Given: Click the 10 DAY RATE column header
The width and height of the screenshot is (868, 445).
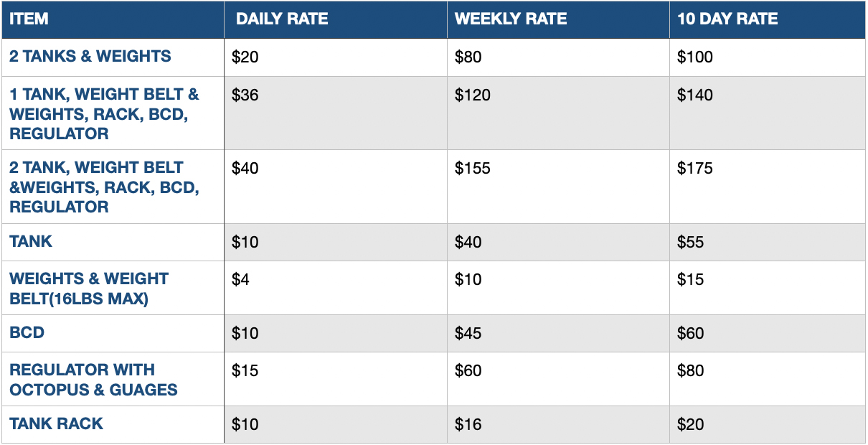Looking at the screenshot, I should 727,19.
